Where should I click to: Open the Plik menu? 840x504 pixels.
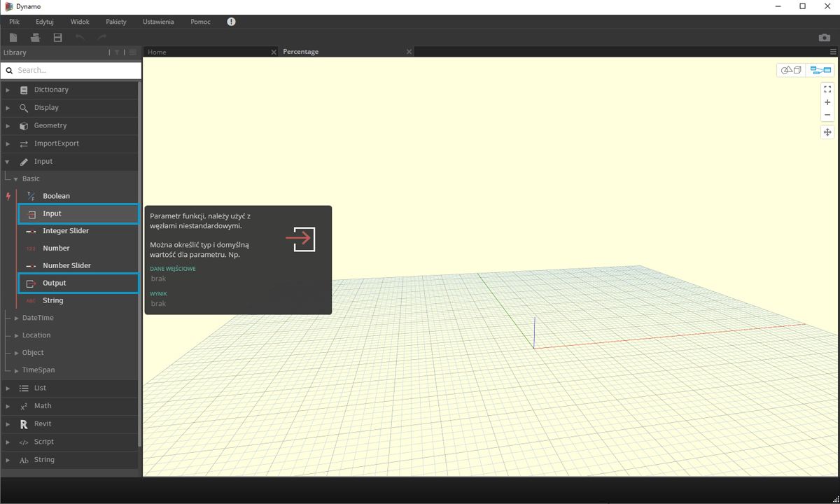point(14,22)
